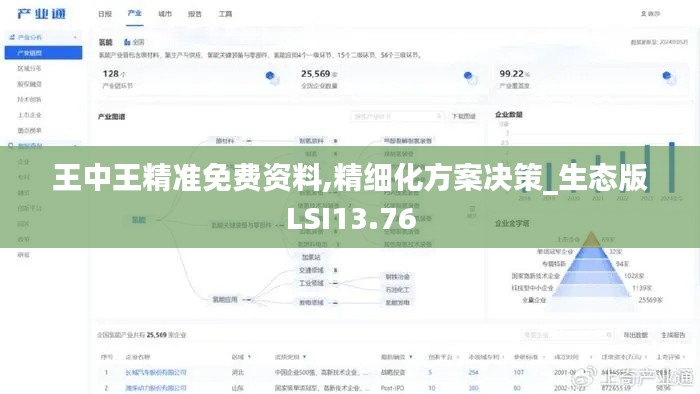Open the 区域 column filter dropdown

click(250, 357)
